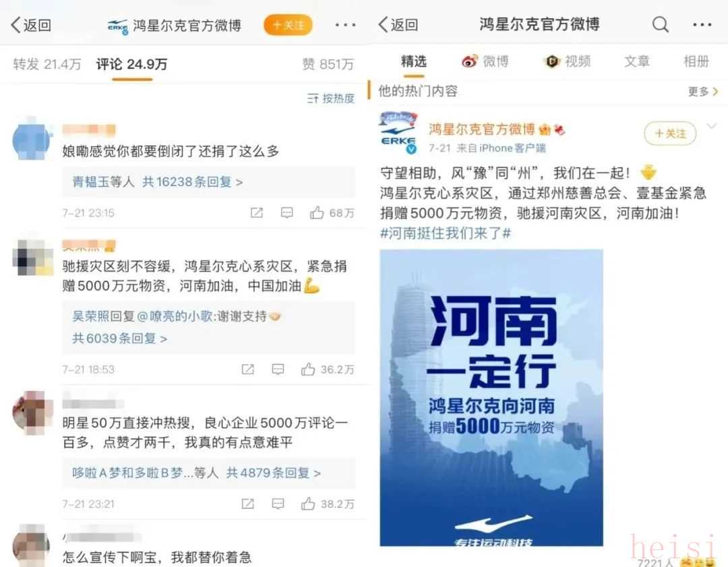Like the comment with 36.2万 likes
This screenshot has width=728, height=567.
308,369
